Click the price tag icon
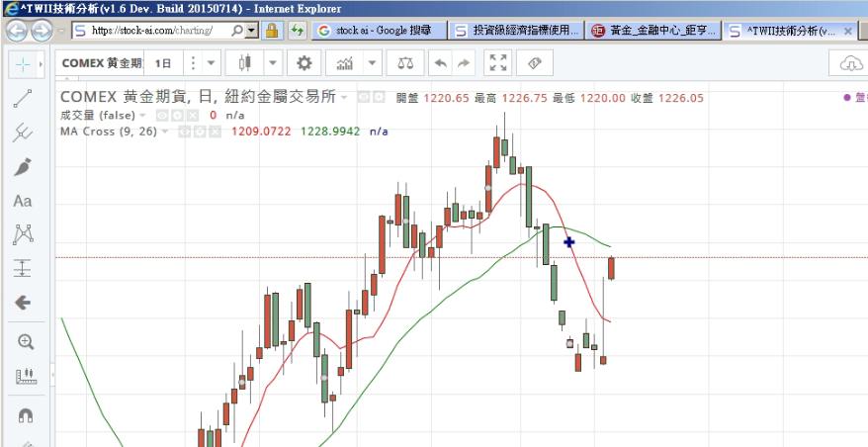Image resolution: width=868 pixels, height=447 pixels. pyautogui.click(x=534, y=63)
